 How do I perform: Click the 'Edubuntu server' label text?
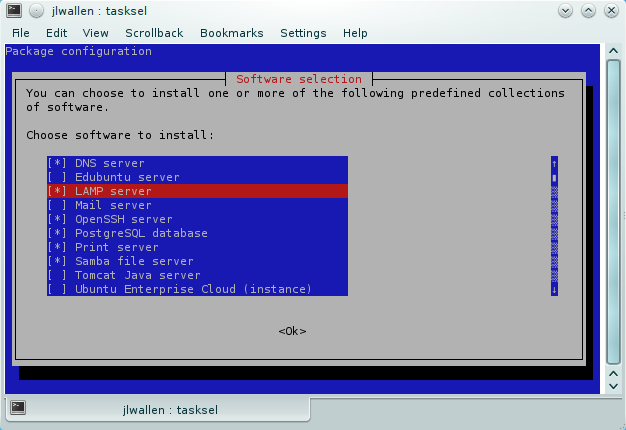tap(127, 177)
